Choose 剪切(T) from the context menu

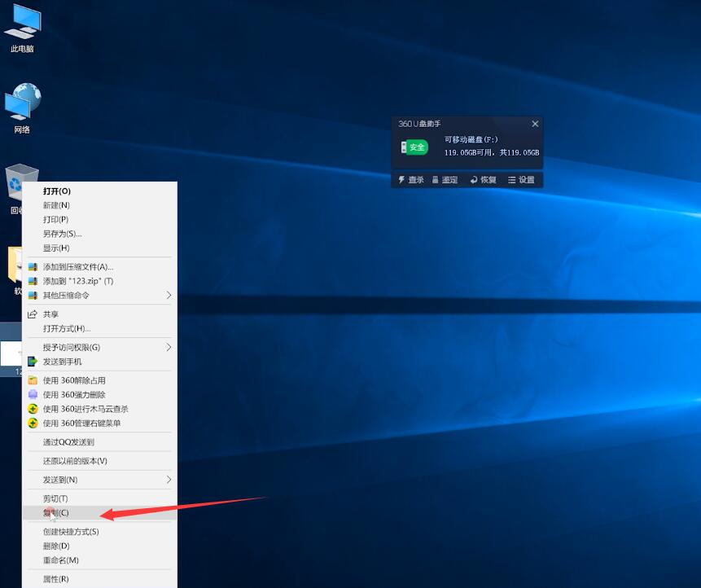pyautogui.click(x=99, y=498)
